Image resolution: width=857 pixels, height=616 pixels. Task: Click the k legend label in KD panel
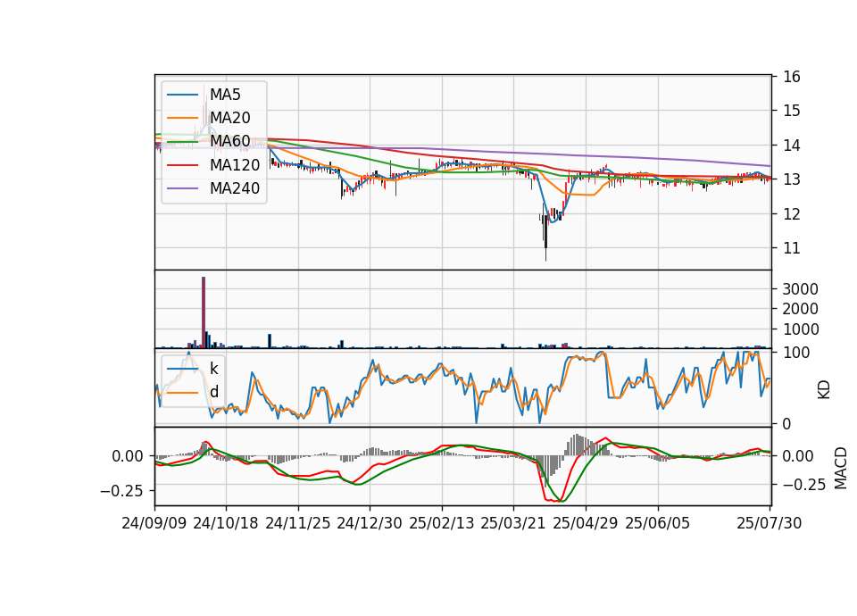pos(214,369)
